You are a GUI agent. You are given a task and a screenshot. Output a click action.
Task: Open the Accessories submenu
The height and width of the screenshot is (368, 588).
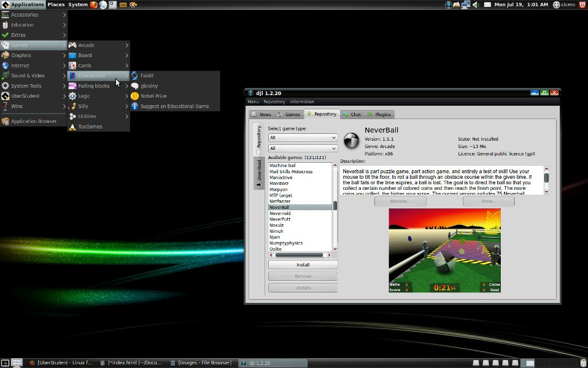pos(34,15)
